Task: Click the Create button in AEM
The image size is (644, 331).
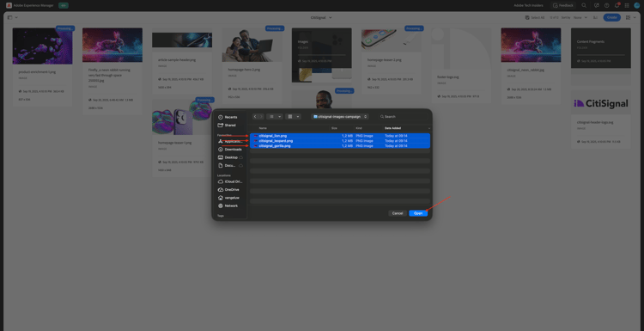Action: click(x=612, y=17)
